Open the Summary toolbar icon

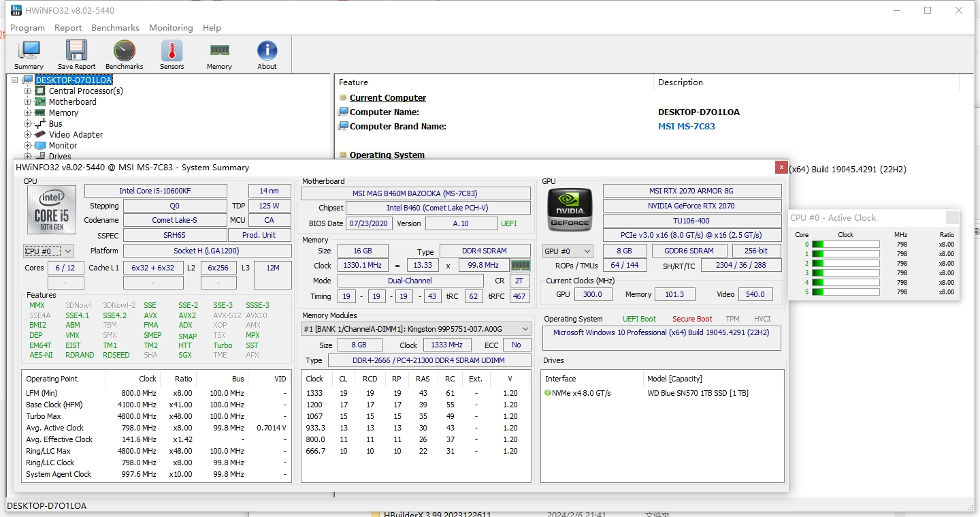[x=29, y=54]
